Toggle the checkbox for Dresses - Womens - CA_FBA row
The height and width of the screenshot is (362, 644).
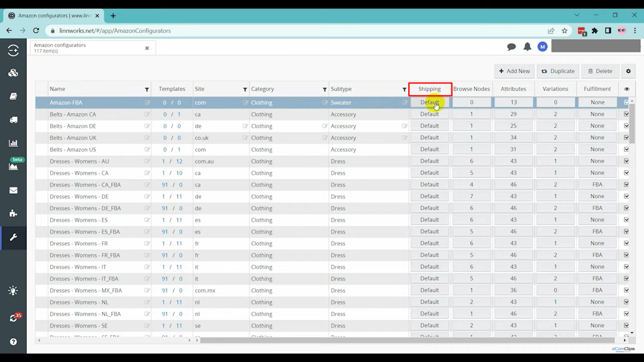pos(626,185)
